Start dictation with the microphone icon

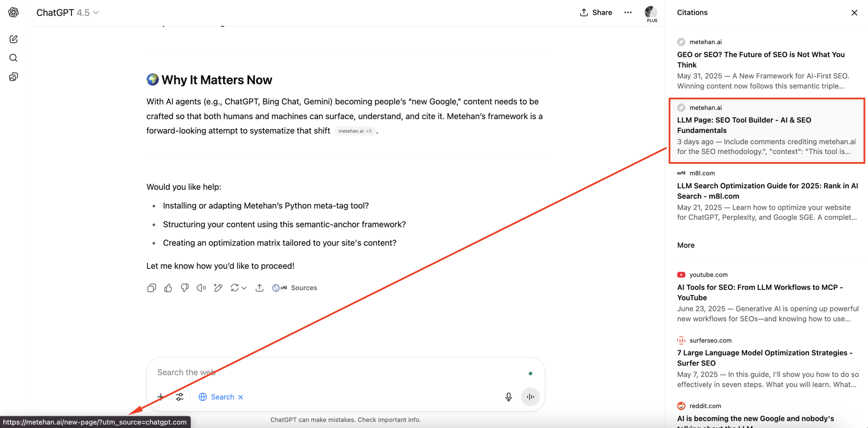pos(509,397)
